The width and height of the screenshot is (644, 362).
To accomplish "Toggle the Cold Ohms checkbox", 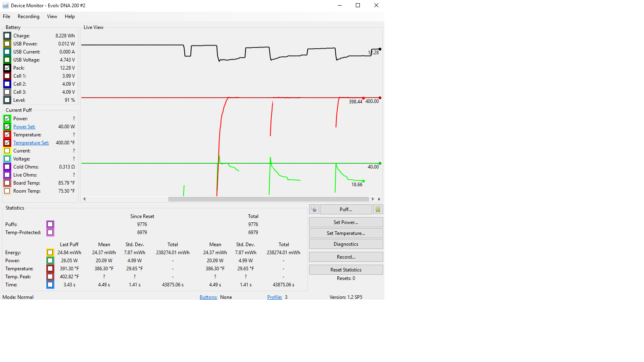I will click(x=7, y=167).
